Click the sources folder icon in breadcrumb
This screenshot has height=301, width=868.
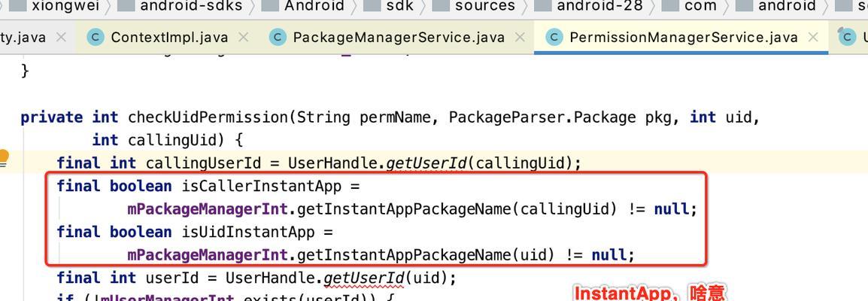(441, 6)
